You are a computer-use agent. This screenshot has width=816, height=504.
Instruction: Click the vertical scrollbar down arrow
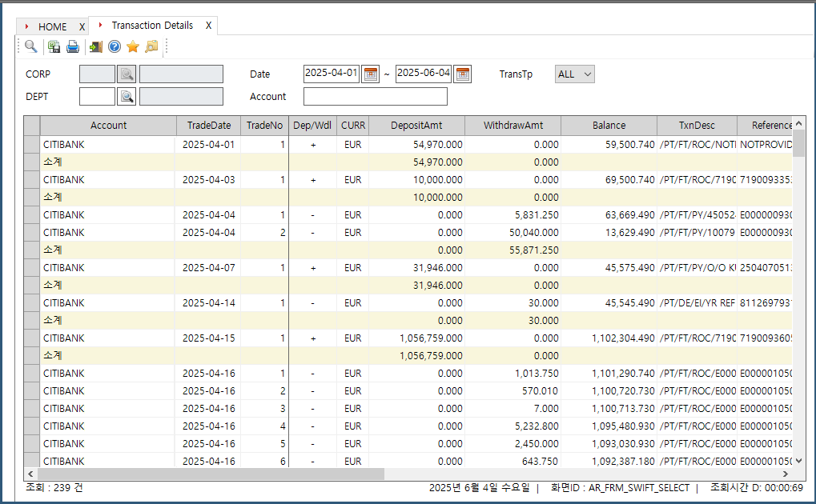pos(799,461)
